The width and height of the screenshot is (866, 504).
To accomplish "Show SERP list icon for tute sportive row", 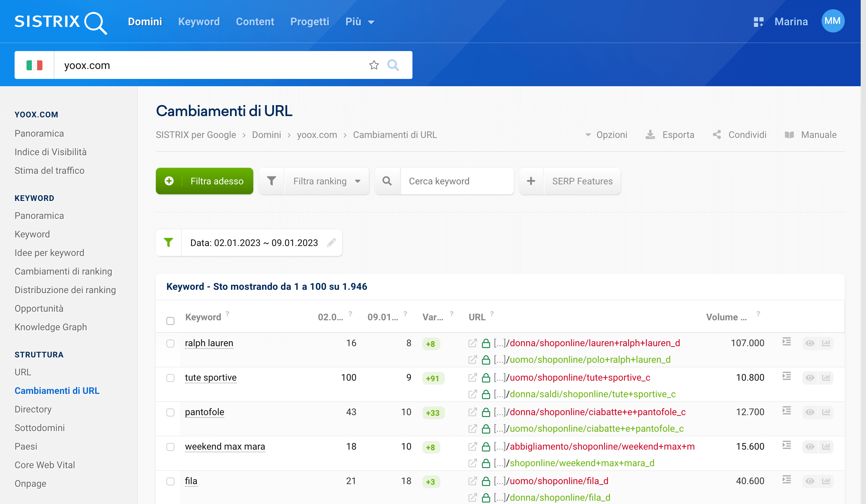I will [787, 376].
